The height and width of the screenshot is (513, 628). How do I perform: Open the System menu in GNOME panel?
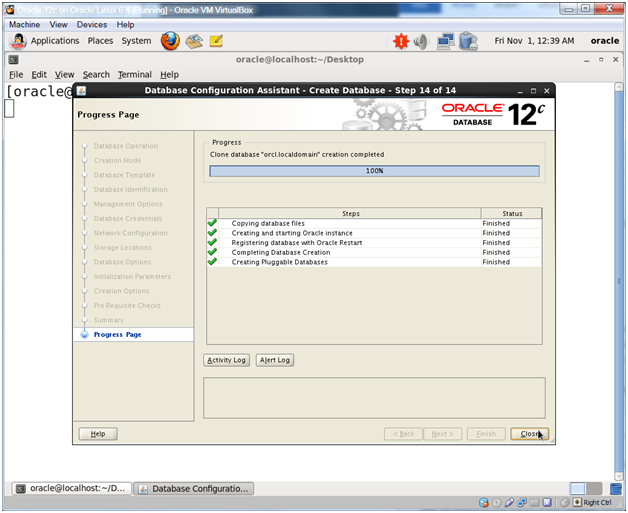(137, 41)
